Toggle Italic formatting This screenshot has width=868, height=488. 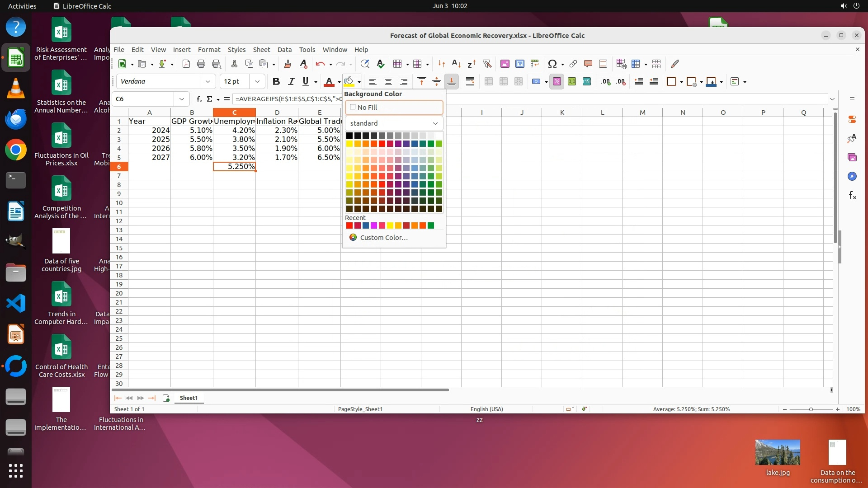(x=291, y=81)
